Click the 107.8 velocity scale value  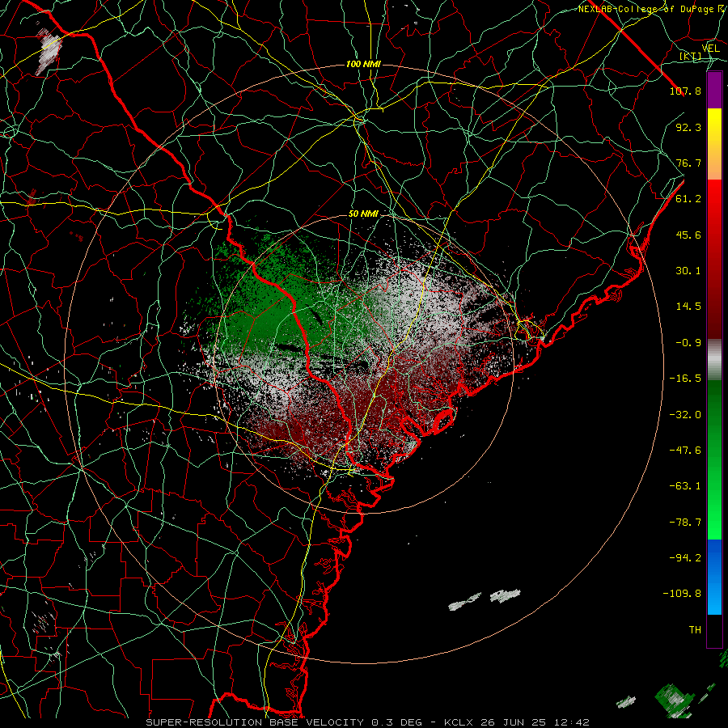(685, 91)
